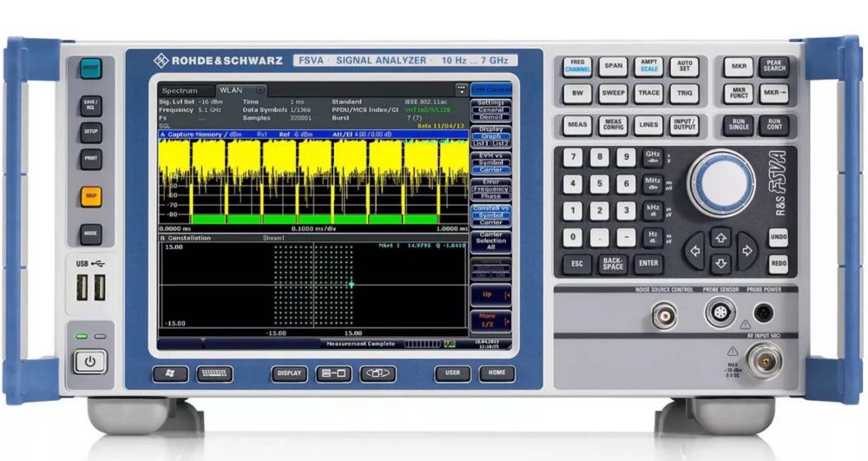Go to HOME with the HOME key
The height and width of the screenshot is (461, 868).
point(496,373)
